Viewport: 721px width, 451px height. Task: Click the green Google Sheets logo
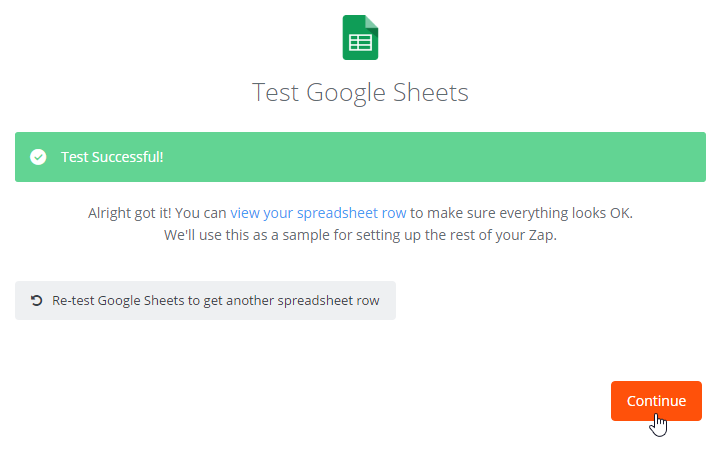(360, 37)
